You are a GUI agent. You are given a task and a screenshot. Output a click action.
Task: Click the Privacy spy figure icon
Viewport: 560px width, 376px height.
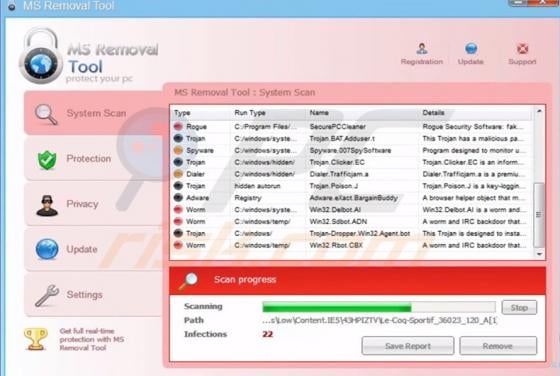(x=47, y=206)
